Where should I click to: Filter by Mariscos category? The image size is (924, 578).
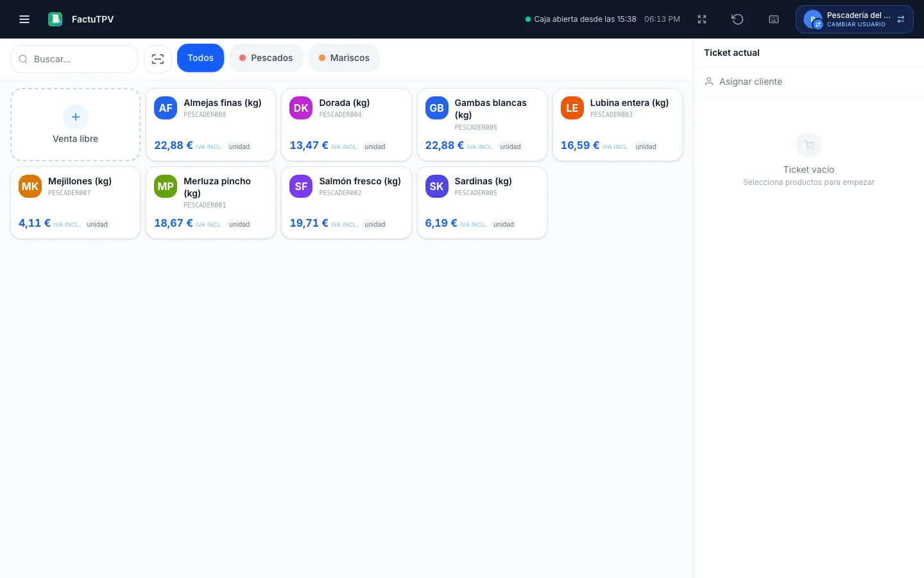(344, 58)
